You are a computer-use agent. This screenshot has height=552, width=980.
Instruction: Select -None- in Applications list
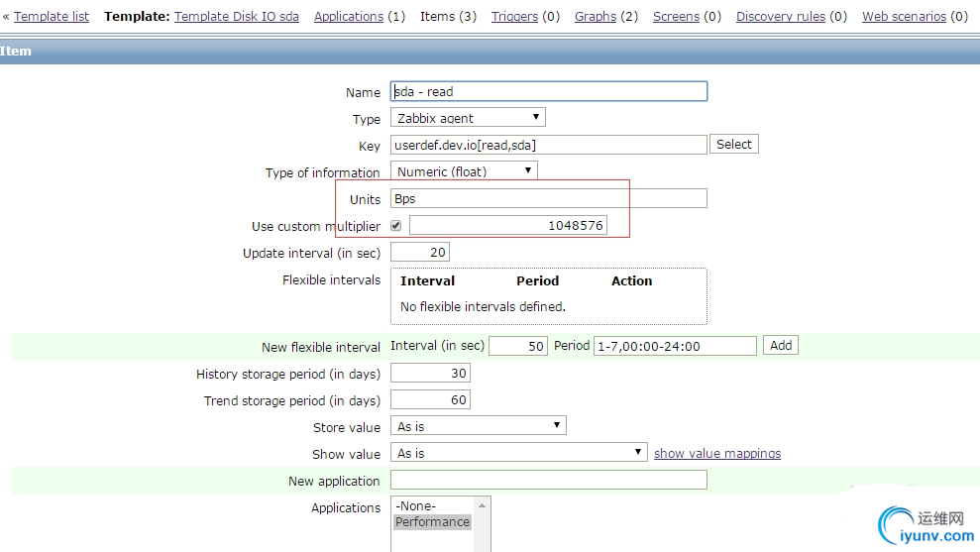(432, 505)
